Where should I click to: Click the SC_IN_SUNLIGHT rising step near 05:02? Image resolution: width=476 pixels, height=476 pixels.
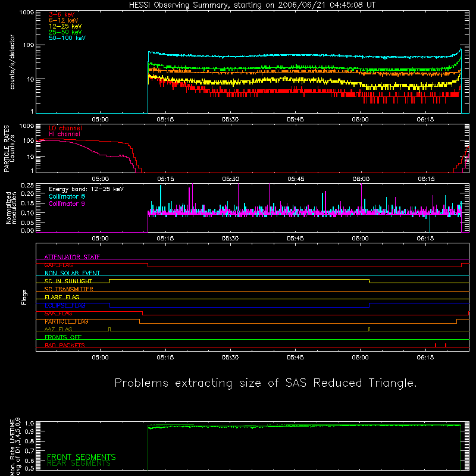(109, 281)
